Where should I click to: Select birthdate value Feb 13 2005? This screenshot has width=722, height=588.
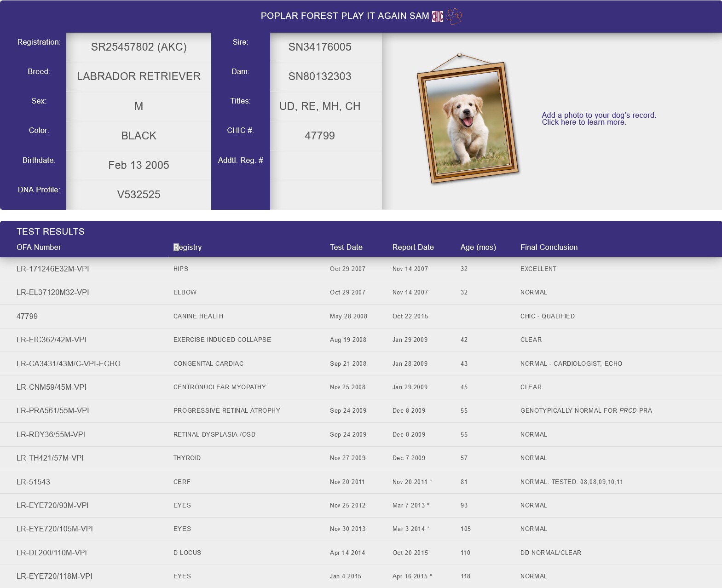pos(139,165)
